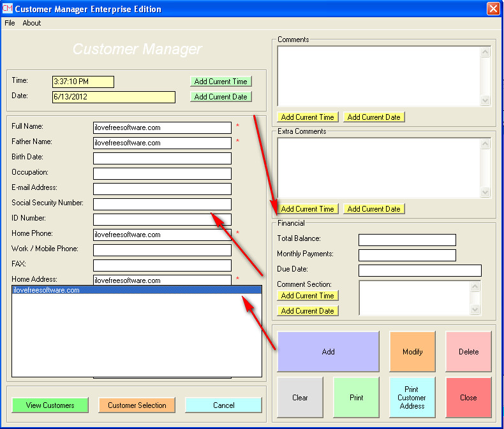Screen dimensions: 504x429
Task: Click the large Add button
Action: (x=328, y=351)
